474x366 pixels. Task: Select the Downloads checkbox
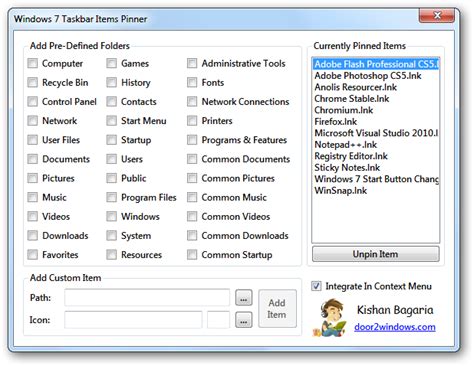tap(32, 236)
